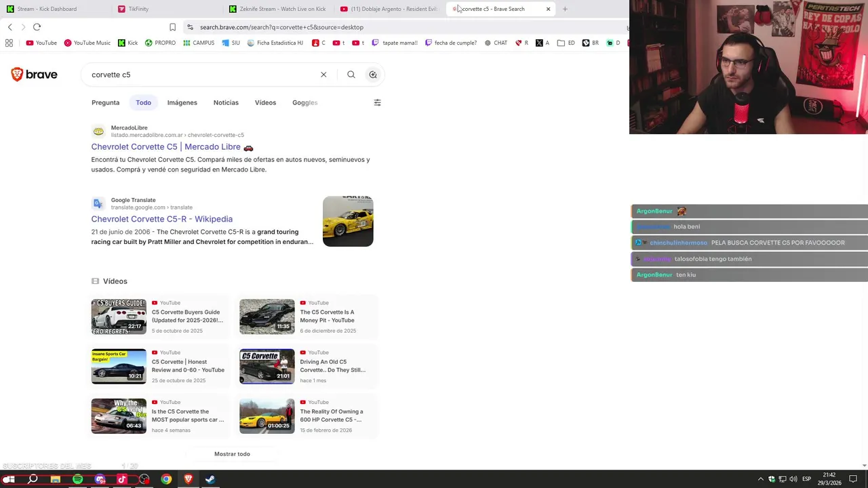Open Windows Start menu
Viewport: 868px width, 488px height.
[x=9, y=479]
